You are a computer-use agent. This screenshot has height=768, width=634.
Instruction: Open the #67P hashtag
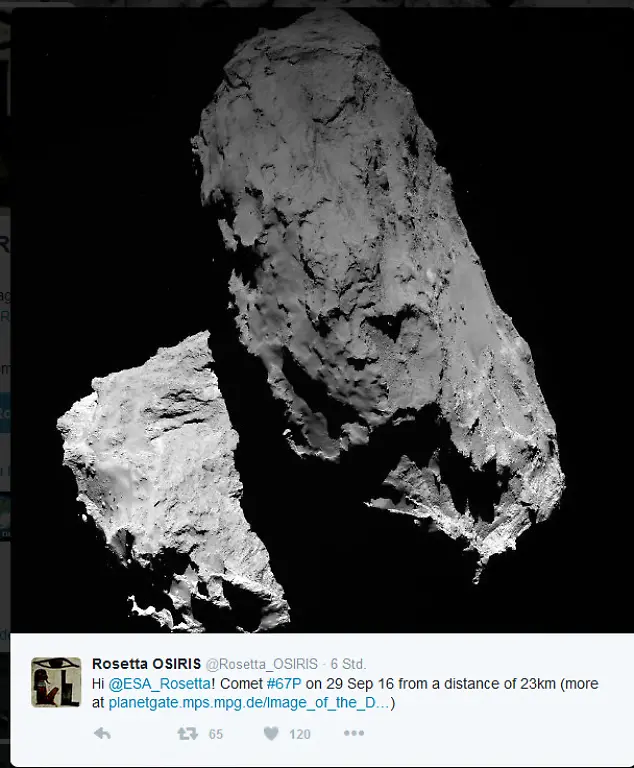(x=284, y=684)
